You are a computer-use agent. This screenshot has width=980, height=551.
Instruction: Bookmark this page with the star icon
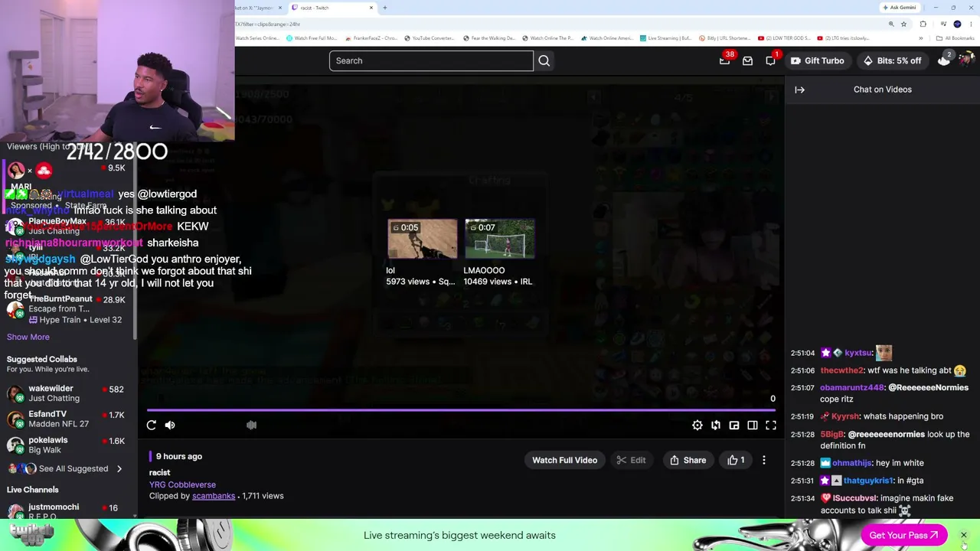[x=904, y=24]
